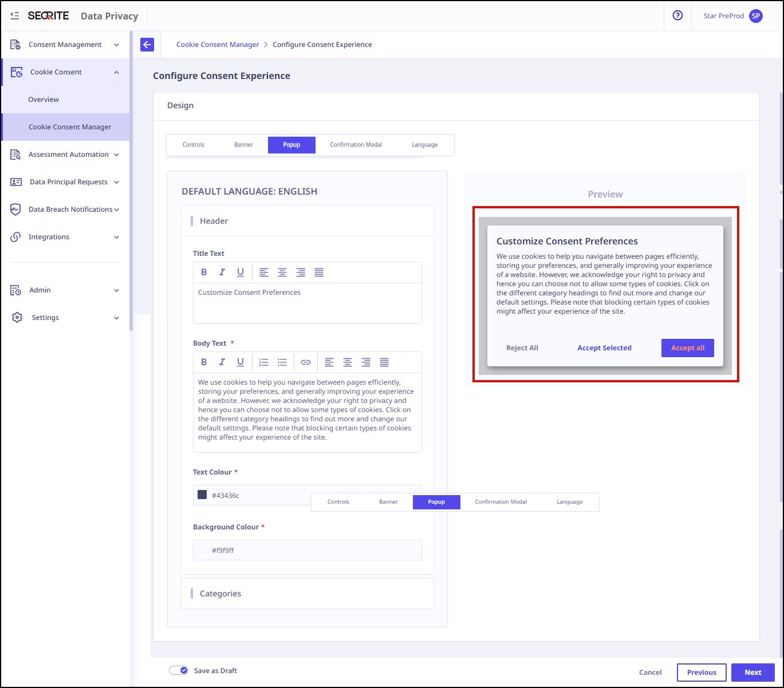The width and height of the screenshot is (784, 688).
Task: Justify text in Body Text toolbar
Action: point(384,362)
